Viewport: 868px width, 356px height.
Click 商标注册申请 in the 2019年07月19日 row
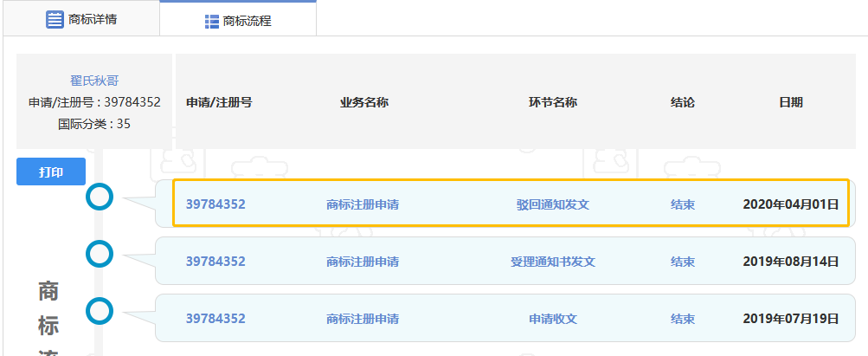pyautogui.click(x=363, y=320)
